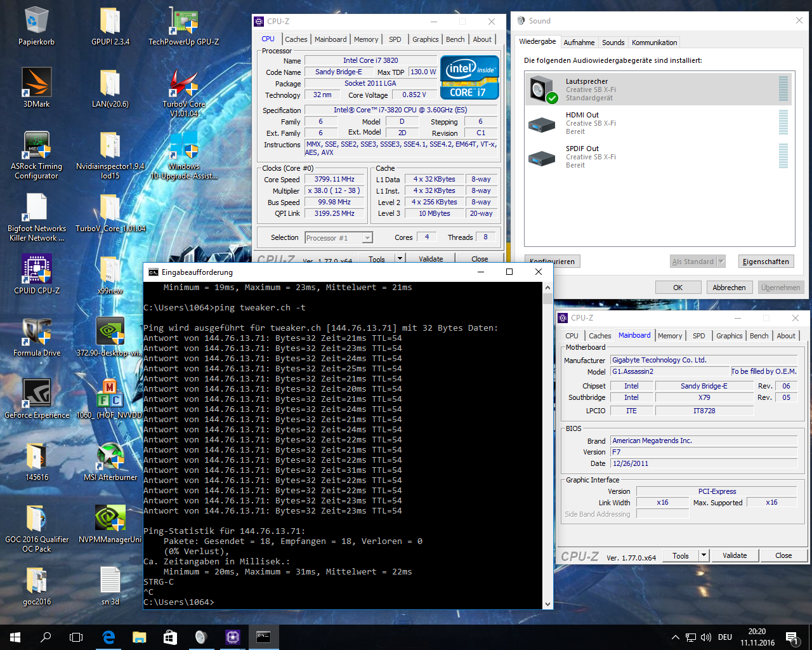The width and height of the screenshot is (812, 650).
Task: Click the Eigenschaften button in Sound dialog
Action: [x=766, y=262]
